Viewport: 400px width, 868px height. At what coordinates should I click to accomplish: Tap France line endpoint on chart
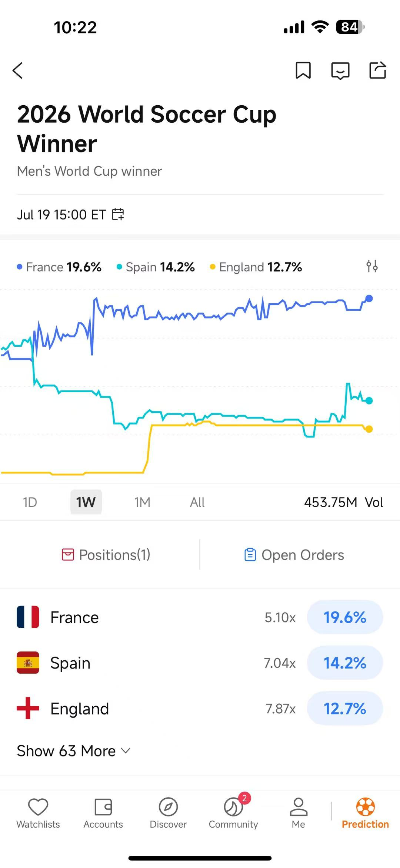(x=369, y=298)
